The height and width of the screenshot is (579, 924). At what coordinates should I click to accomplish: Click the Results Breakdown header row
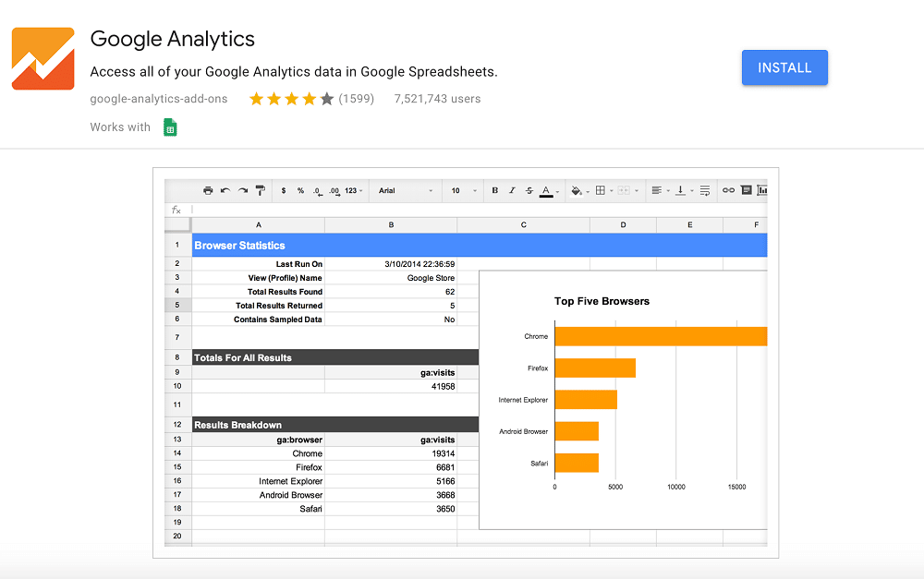tap(335, 425)
